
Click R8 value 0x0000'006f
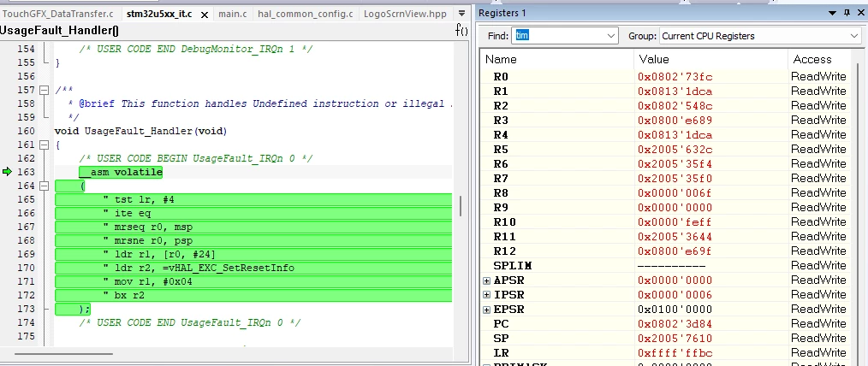point(675,193)
